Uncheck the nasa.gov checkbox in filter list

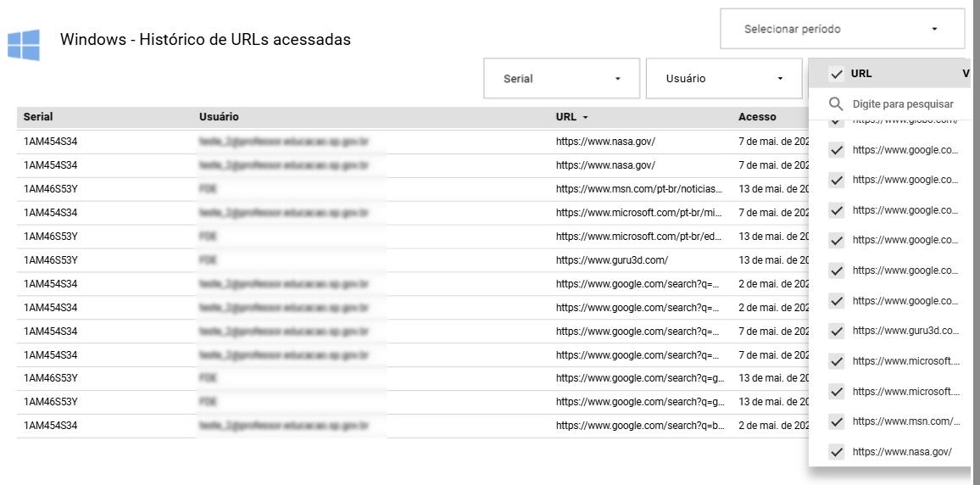pyautogui.click(x=837, y=452)
